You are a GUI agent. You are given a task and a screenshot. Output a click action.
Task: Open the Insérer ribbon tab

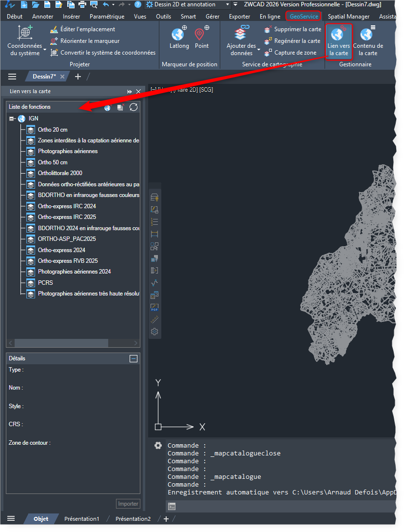71,17
